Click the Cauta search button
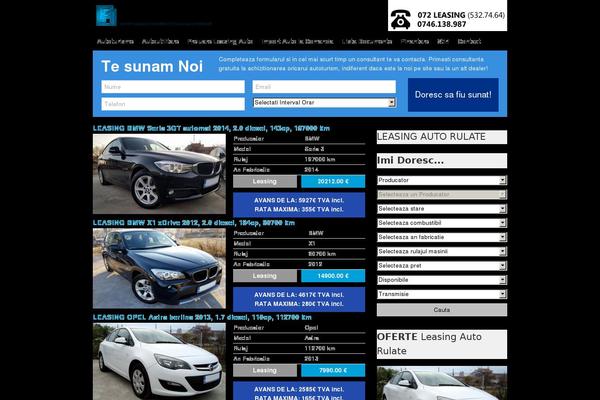 pyautogui.click(x=442, y=310)
